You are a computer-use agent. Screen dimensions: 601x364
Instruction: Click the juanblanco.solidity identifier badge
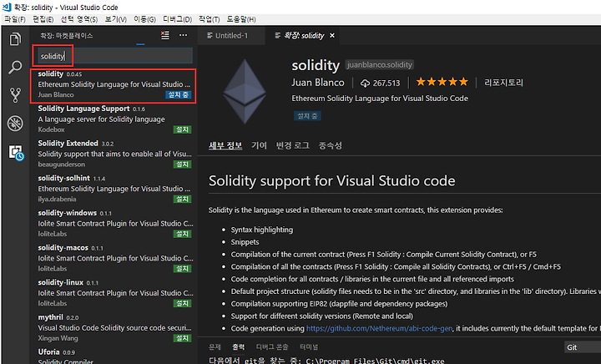pos(380,65)
